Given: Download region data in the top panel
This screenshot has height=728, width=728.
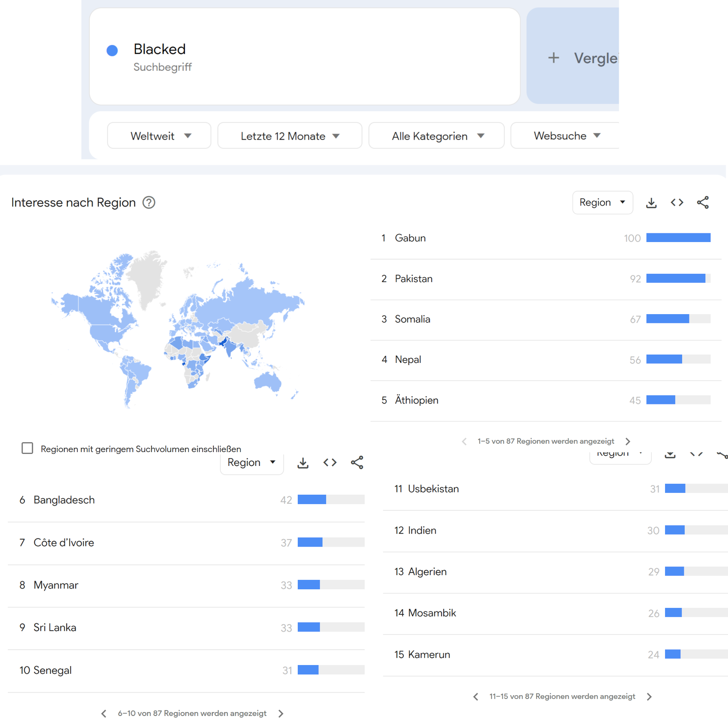Looking at the screenshot, I should (651, 203).
